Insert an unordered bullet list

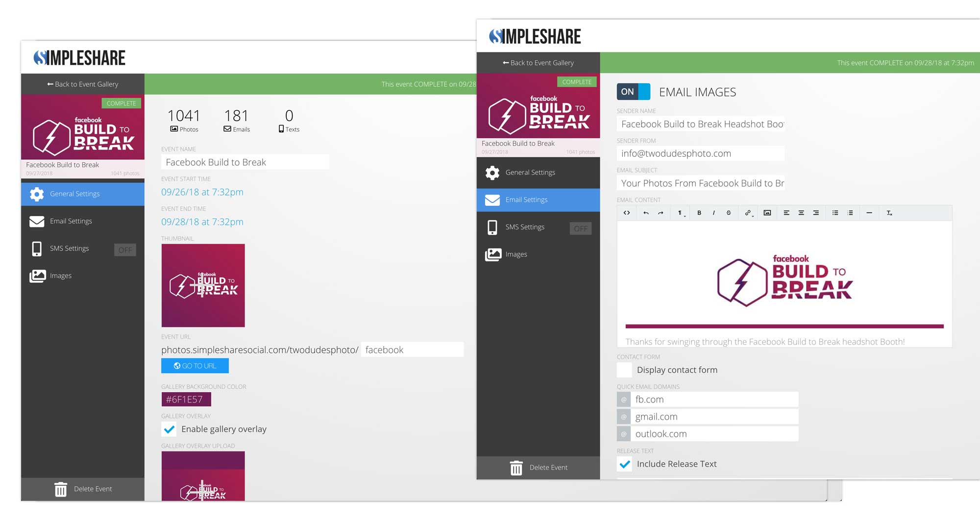835,213
